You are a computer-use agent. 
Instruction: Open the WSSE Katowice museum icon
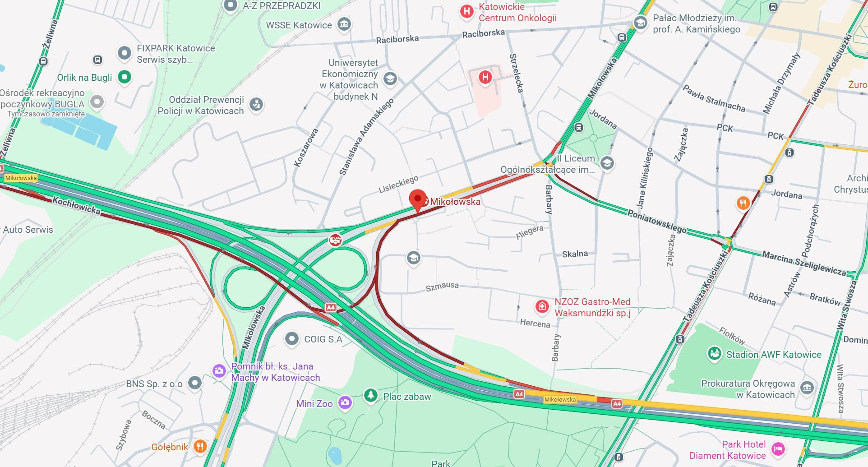tap(344, 24)
